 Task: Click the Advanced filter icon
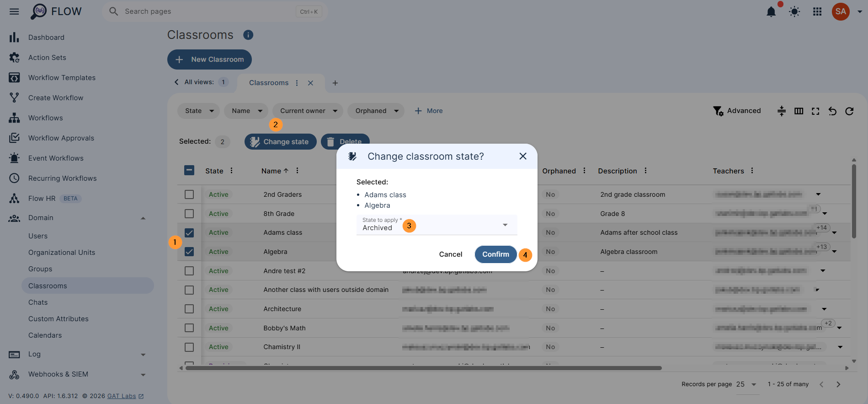pyautogui.click(x=718, y=111)
